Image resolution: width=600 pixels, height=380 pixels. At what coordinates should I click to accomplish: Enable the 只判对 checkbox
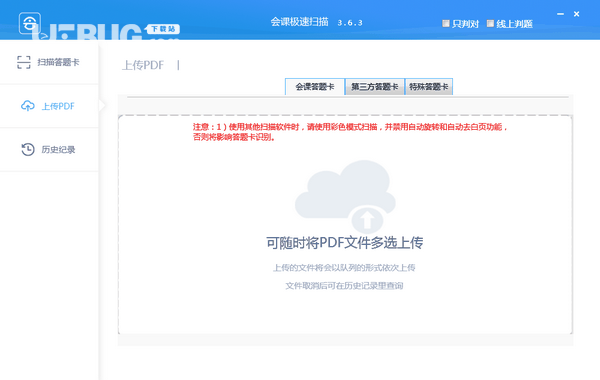coord(446,24)
